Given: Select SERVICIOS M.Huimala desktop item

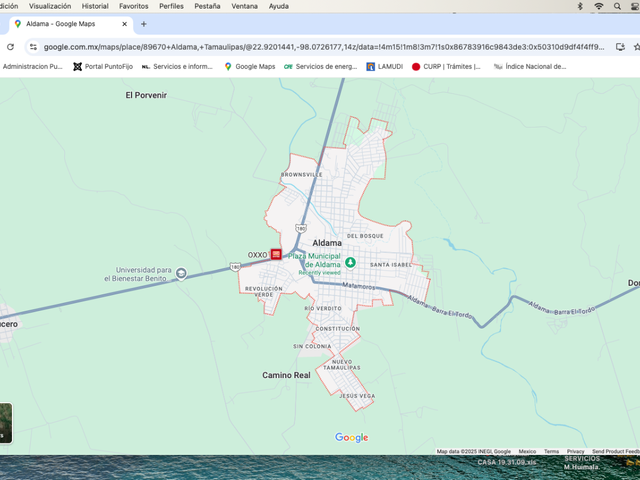Looking at the screenshot, I should pos(582,463).
